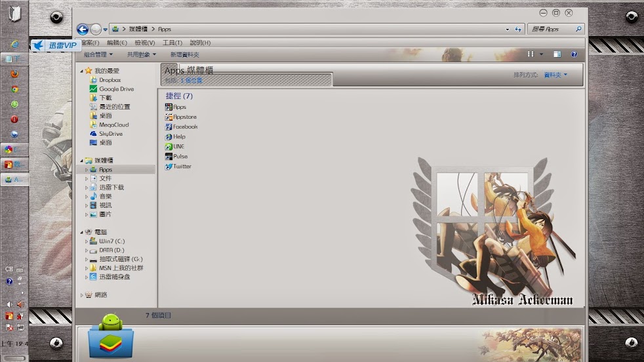Collapse the 電腦 tree section
Screen dimensions: 644x362
81,233
